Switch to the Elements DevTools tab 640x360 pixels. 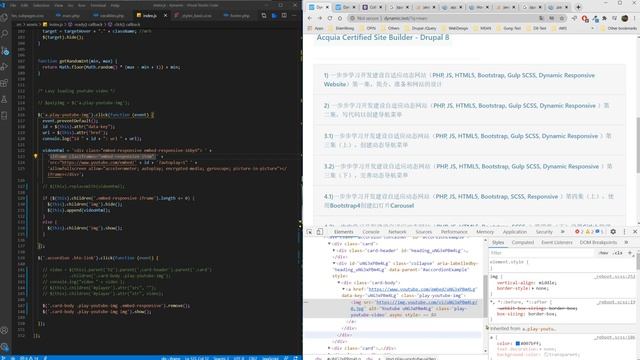point(343,232)
